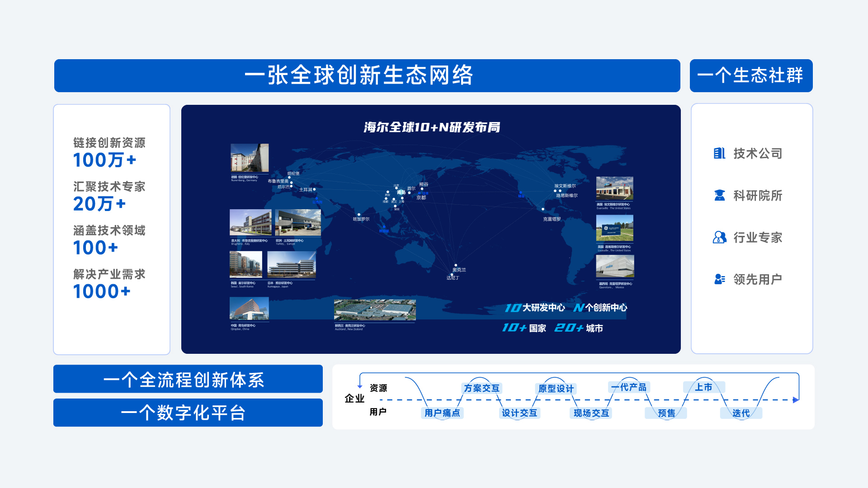
Task: Click the 企业 label in the flow diagram
Action: (354, 399)
